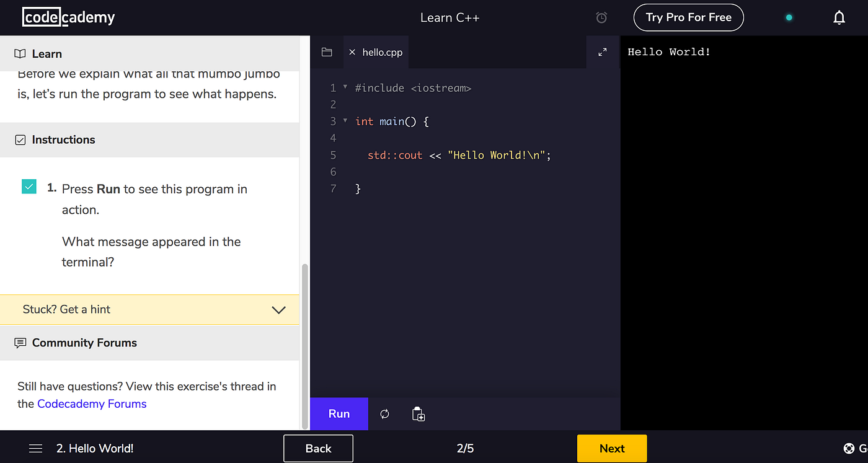Restart the exercise with the reset icon
Viewport: 868px width, 463px height.
384,413
